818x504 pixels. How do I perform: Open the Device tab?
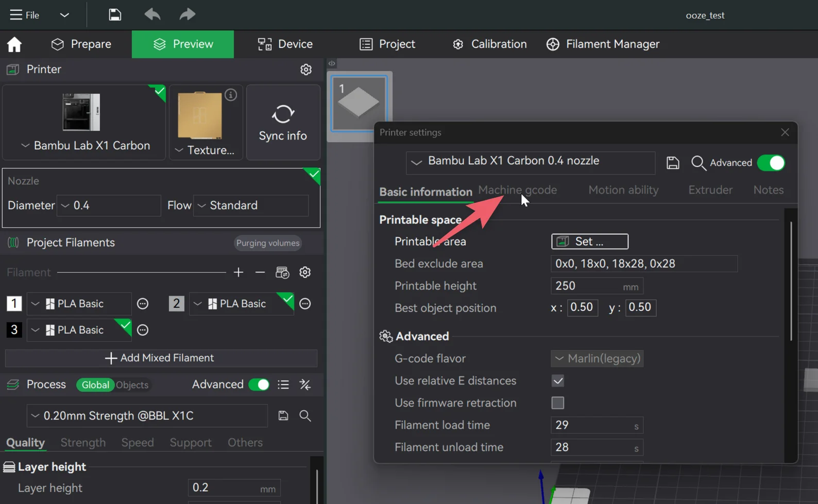pyautogui.click(x=285, y=44)
